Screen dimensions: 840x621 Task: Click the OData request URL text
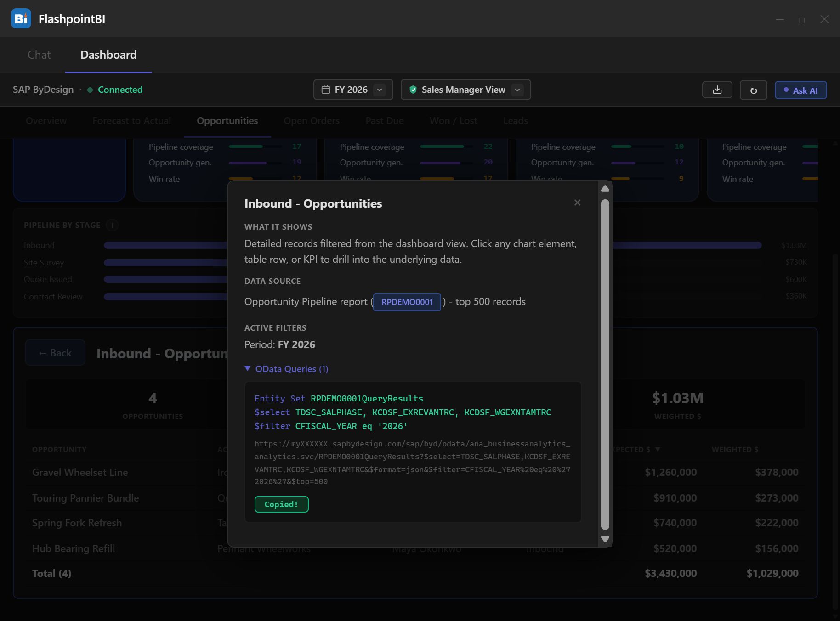[x=412, y=463]
